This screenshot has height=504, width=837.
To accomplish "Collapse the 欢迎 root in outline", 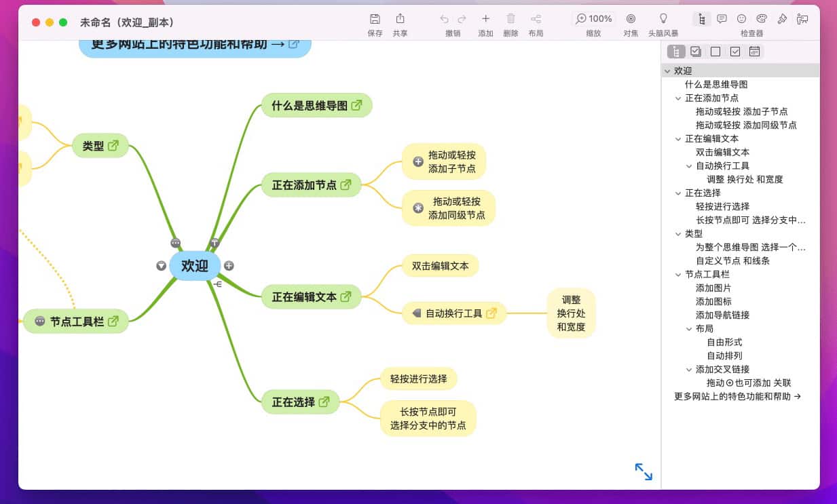I will pyautogui.click(x=667, y=71).
